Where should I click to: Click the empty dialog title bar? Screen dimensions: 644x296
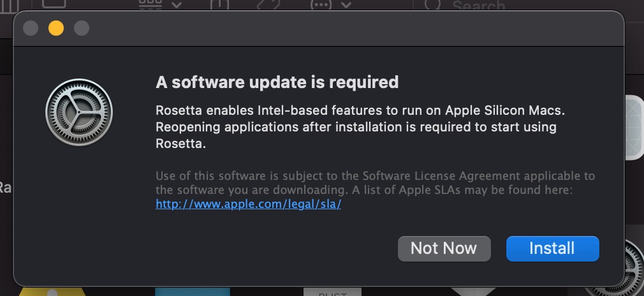(351, 29)
